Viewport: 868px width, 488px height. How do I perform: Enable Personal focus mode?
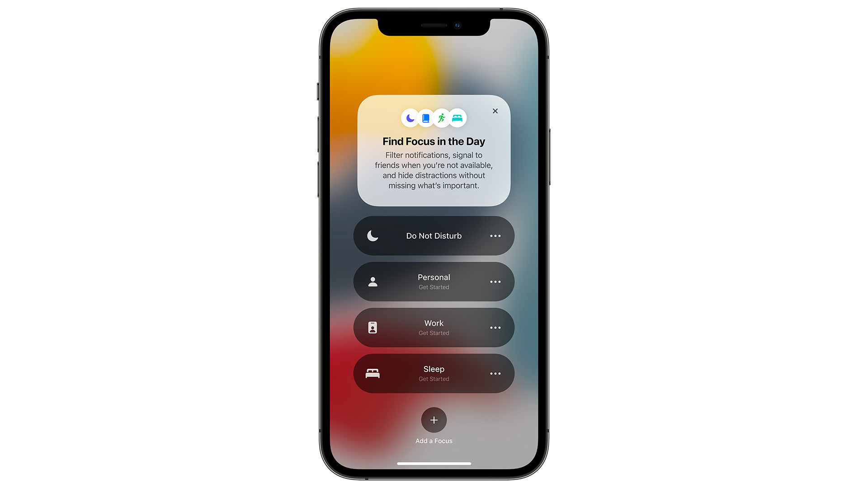433,281
